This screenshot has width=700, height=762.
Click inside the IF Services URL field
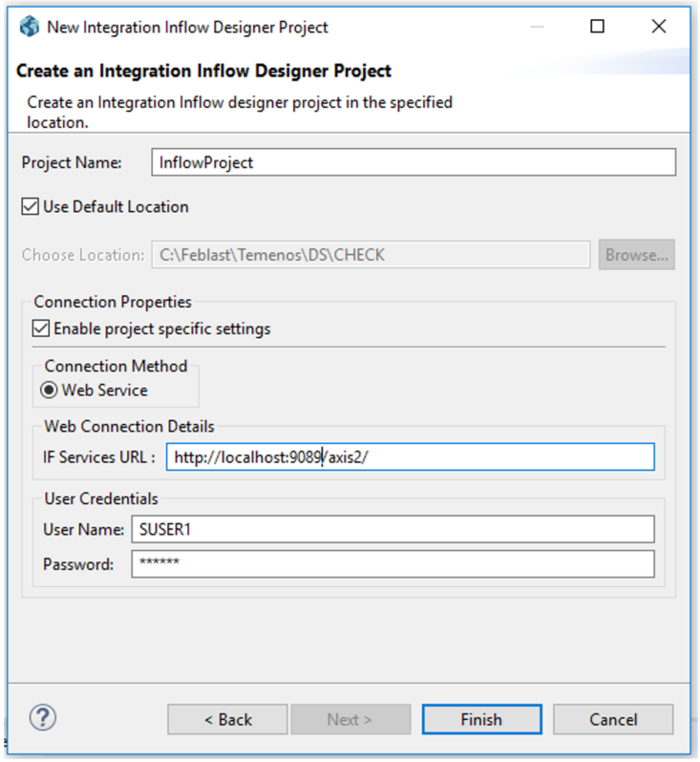pos(411,457)
